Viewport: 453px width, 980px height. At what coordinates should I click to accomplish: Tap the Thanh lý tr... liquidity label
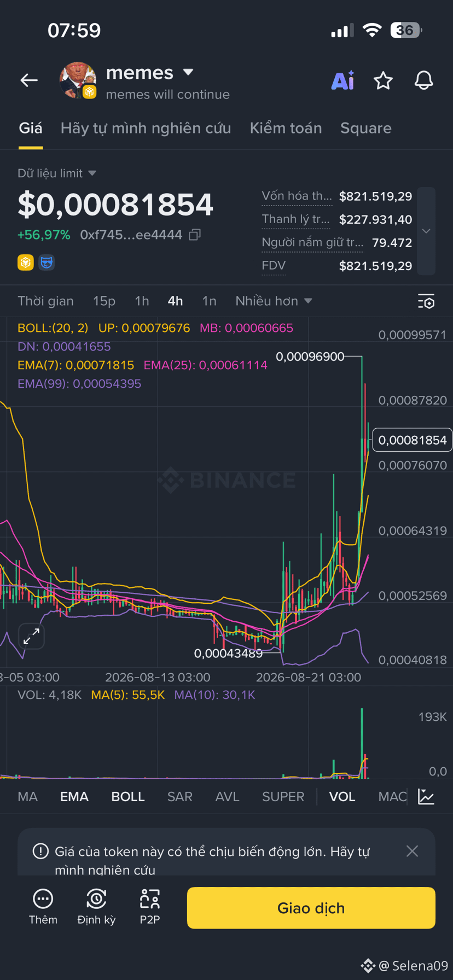click(x=295, y=219)
